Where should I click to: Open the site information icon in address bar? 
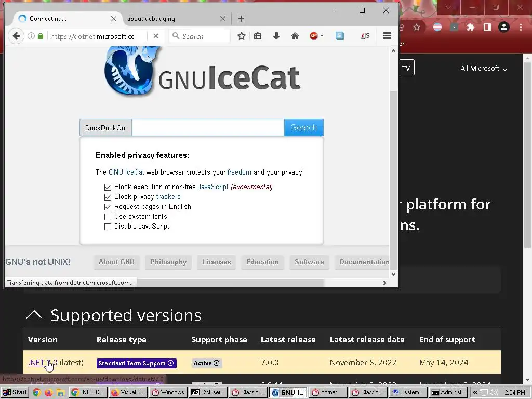pos(31,36)
